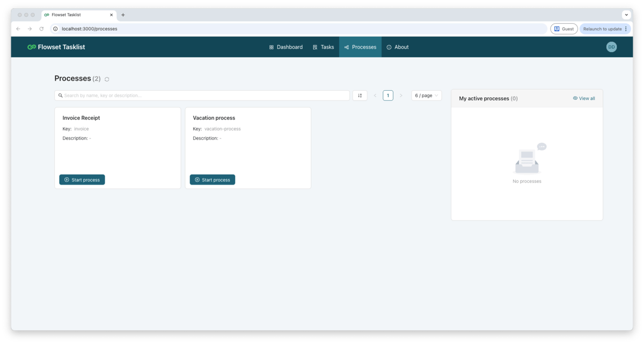Toggle the sort order button
Screen dimensions: 644x344
click(360, 96)
